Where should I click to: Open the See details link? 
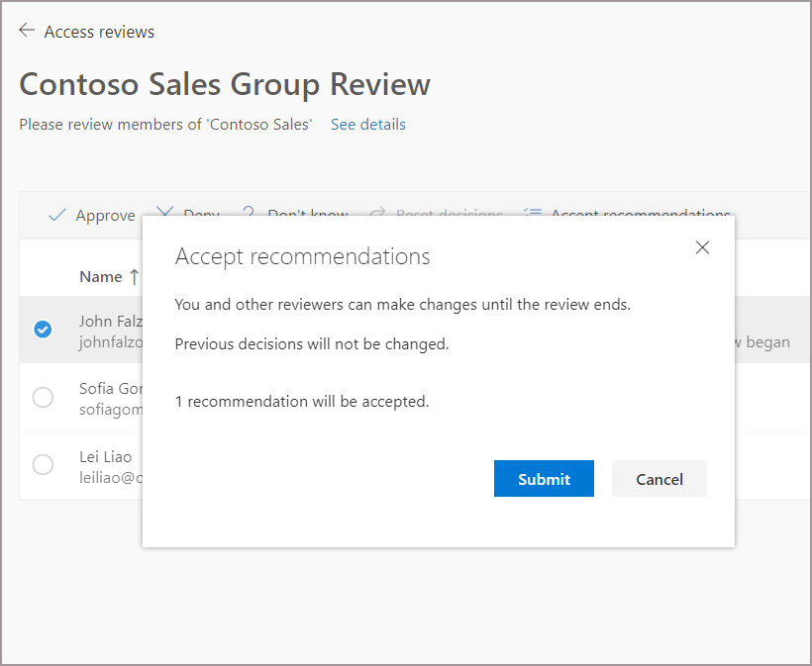[367, 125]
